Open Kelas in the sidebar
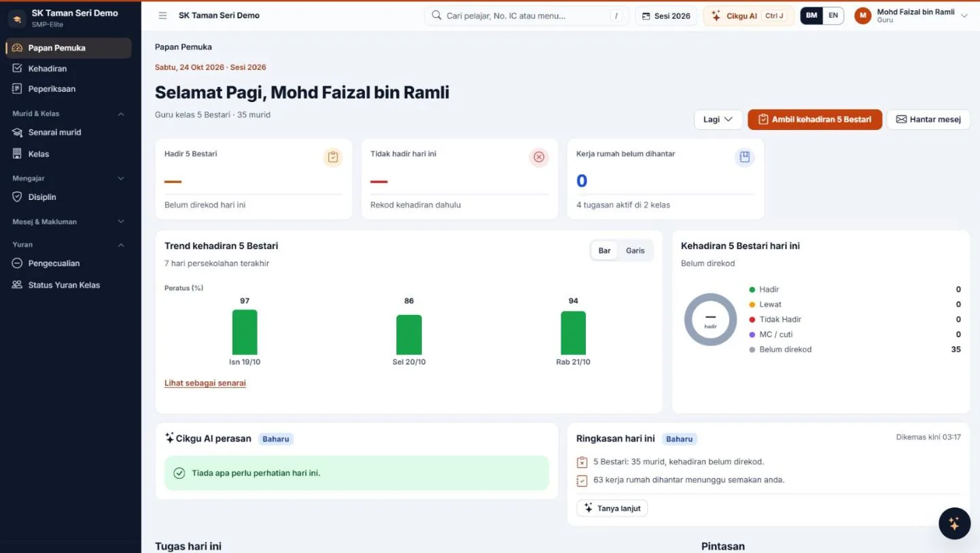This screenshot has width=980, height=553. 68,154
